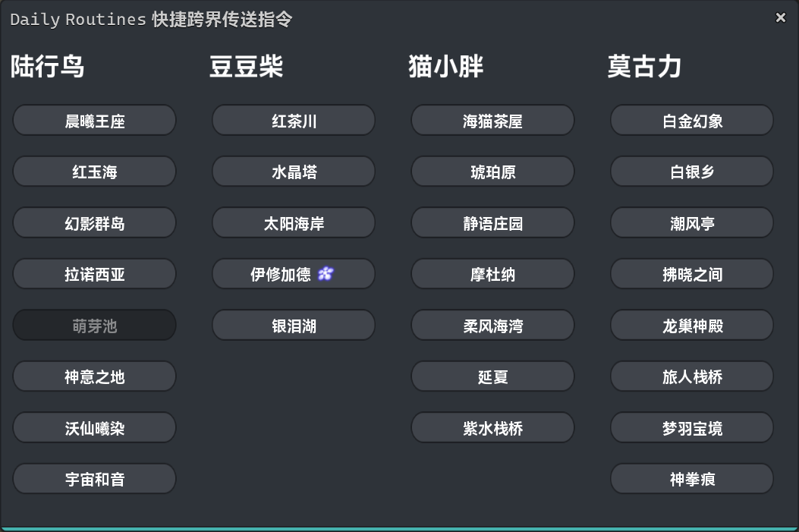Teleport to 拉诺西亚
The image size is (799, 532).
tap(94, 274)
